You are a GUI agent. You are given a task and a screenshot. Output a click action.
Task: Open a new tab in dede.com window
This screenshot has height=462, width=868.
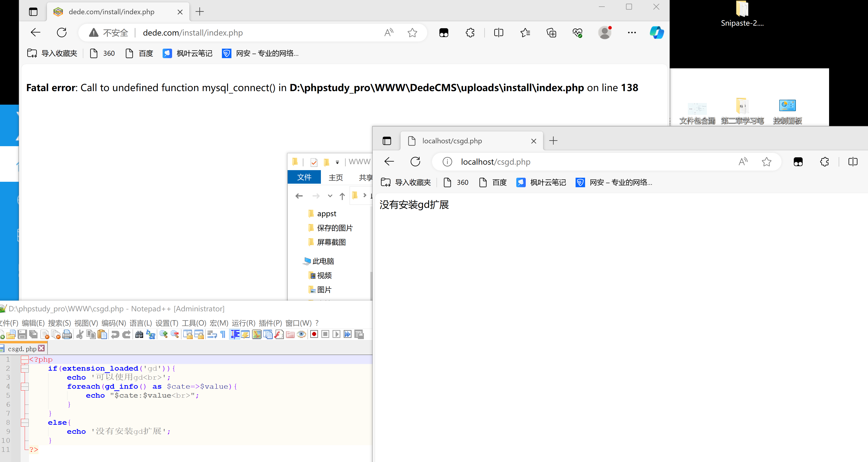tap(200, 12)
